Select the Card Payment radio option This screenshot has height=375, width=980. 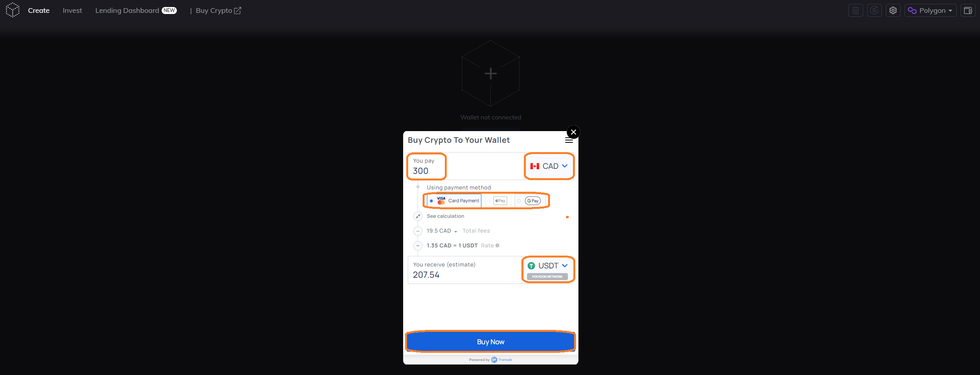point(454,201)
